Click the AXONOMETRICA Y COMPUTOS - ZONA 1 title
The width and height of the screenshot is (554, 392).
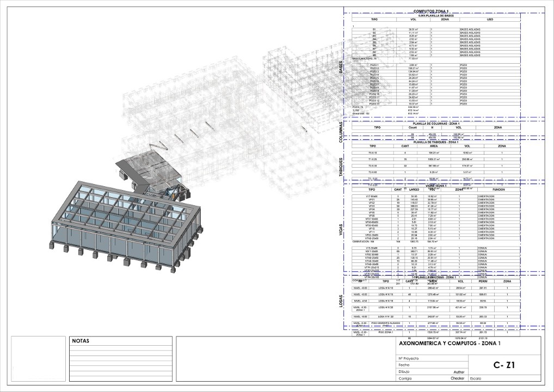point(450,344)
